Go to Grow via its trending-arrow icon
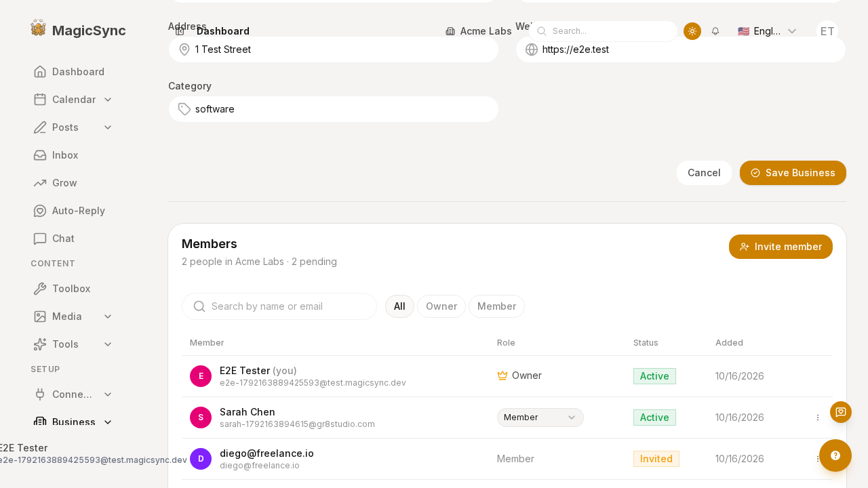The image size is (868, 488). pyautogui.click(x=40, y=183)
